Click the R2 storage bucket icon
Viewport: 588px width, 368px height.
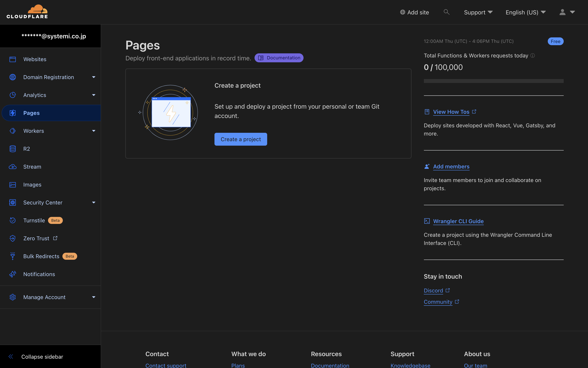pos(13,149)
